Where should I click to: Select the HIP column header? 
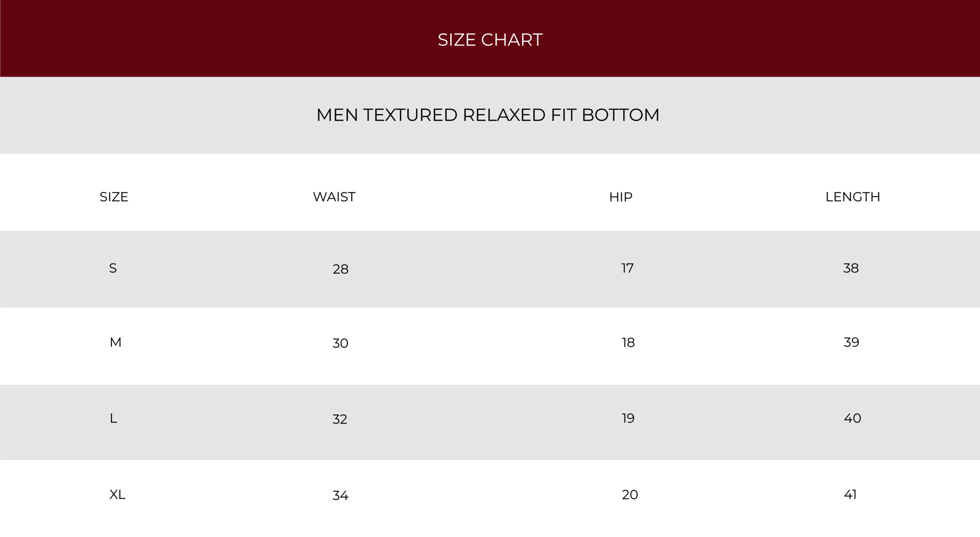(x=621, y=197)
